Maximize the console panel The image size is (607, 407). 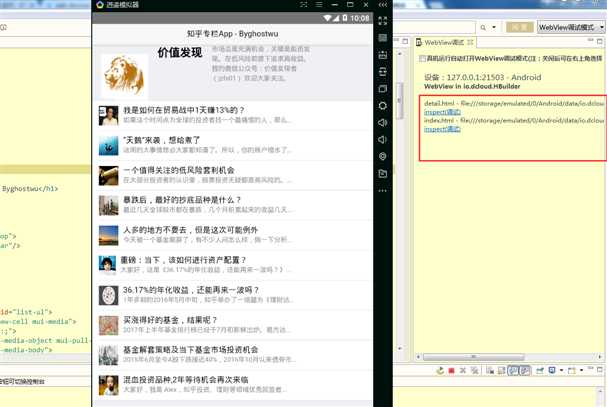pyautogui.click(x=600, y=370)
